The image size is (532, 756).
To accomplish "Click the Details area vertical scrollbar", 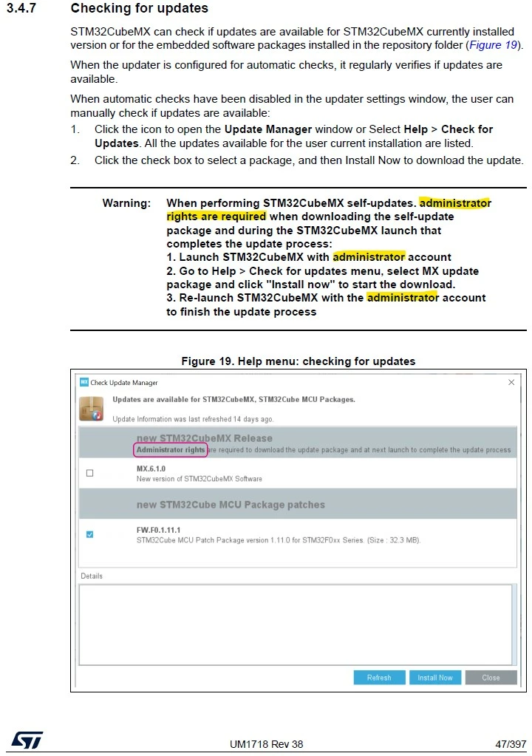I will pyautogui.click(x=514, y=625).
